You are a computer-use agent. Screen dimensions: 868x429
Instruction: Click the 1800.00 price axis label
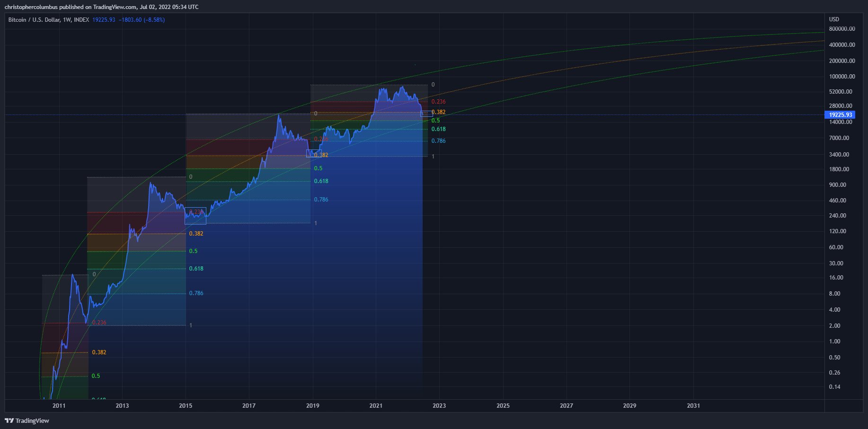pyautogui.click(x=839, y=169)
